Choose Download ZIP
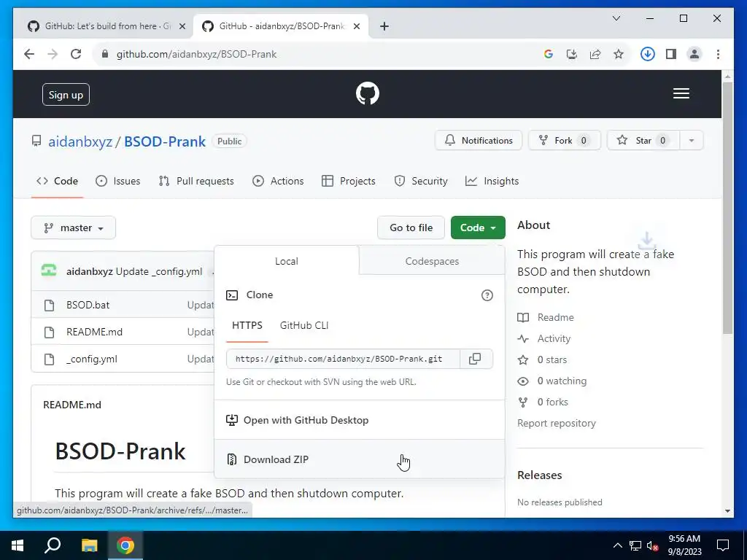Viewport: 747px width, 560px height. (360, 459)
